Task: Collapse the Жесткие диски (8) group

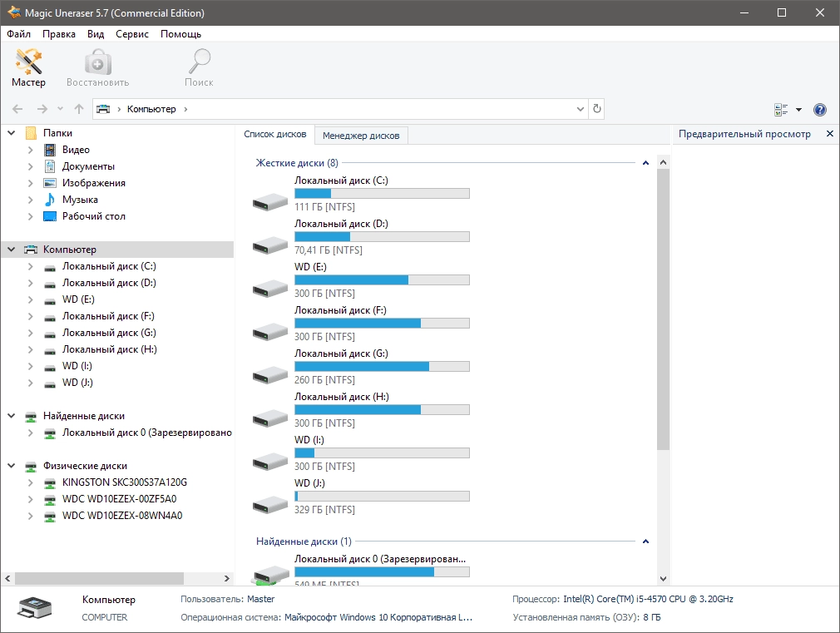Action: pyautogui.click(x=645, y=163)
